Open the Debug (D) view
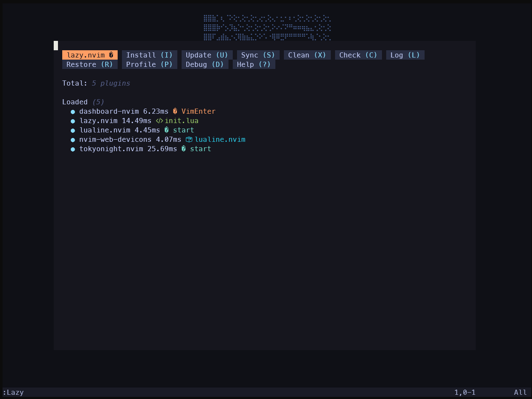This screenshot has height=399, width=532. pyautogui.click(x=205, y=64)
